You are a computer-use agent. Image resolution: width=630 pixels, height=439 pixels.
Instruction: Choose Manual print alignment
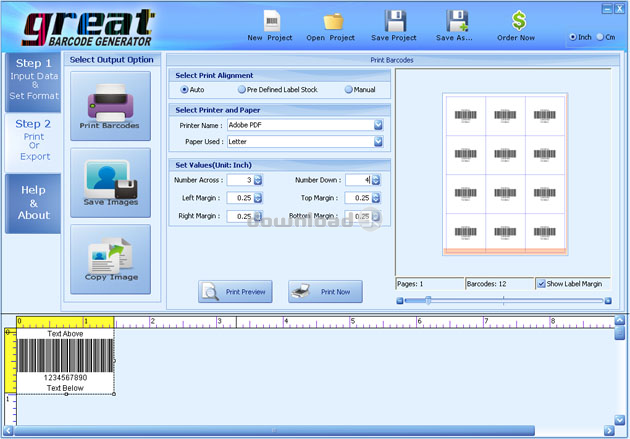[x=349, y=90]
